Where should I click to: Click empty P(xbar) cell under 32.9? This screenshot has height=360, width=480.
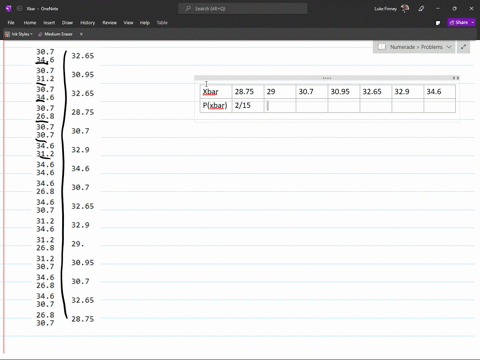click(408, 106)
